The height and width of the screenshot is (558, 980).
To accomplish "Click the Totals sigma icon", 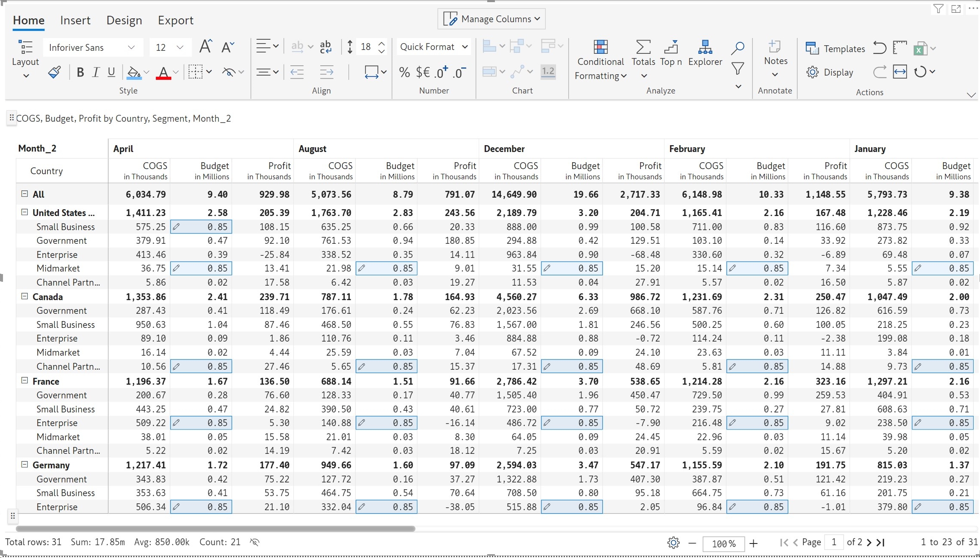I will 643,47.
